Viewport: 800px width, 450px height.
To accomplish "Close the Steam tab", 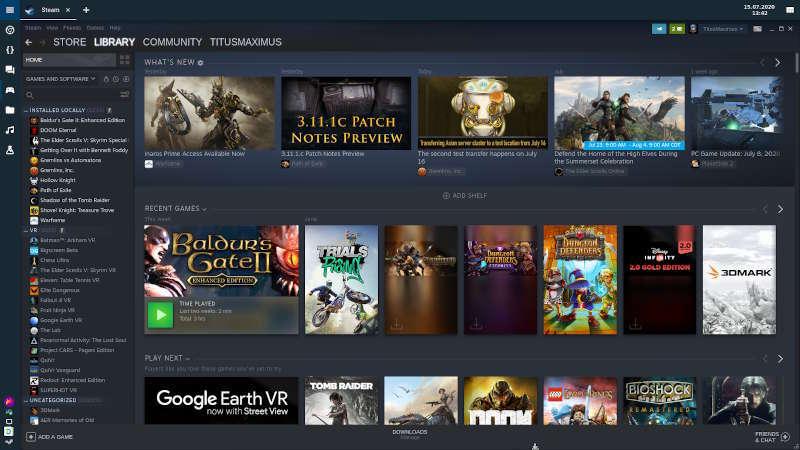I will [x=68, y=10].
